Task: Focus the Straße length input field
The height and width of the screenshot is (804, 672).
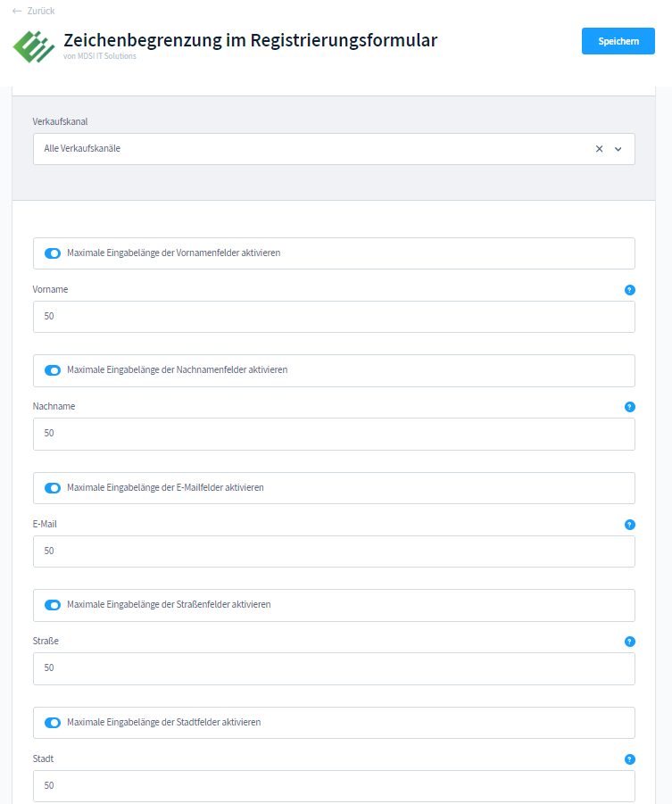Action: 334,668
